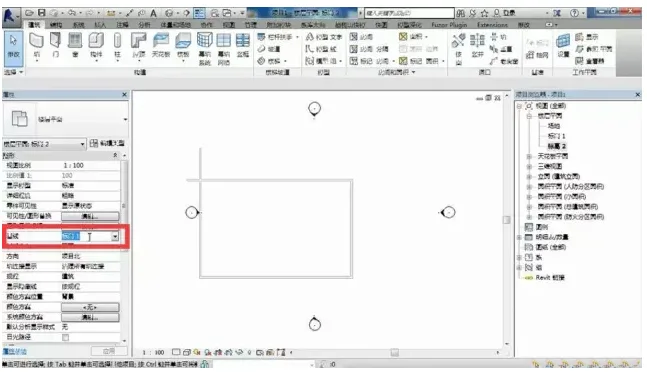647x372 pixels.
Task: Click the Open folder icon in quick access toolbar
Action: pyautogui.click(x=29, y=13)
